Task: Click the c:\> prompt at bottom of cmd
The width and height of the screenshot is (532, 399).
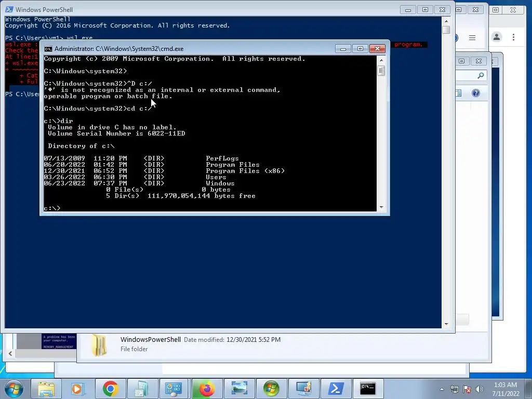Action: [52, 208]
